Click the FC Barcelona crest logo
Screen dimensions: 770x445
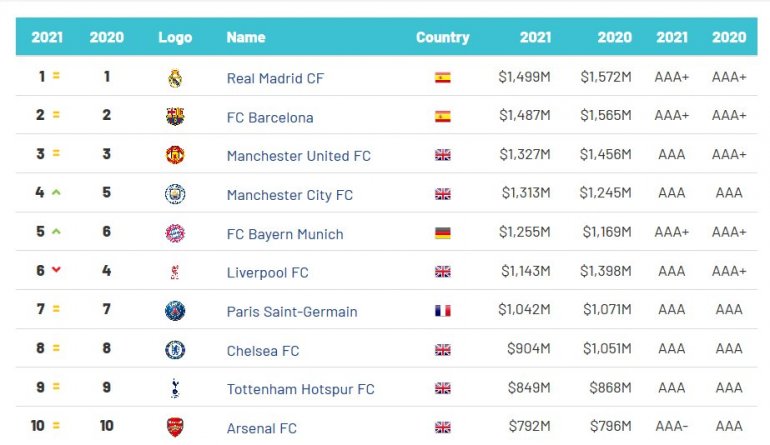[x=175, y=116]
